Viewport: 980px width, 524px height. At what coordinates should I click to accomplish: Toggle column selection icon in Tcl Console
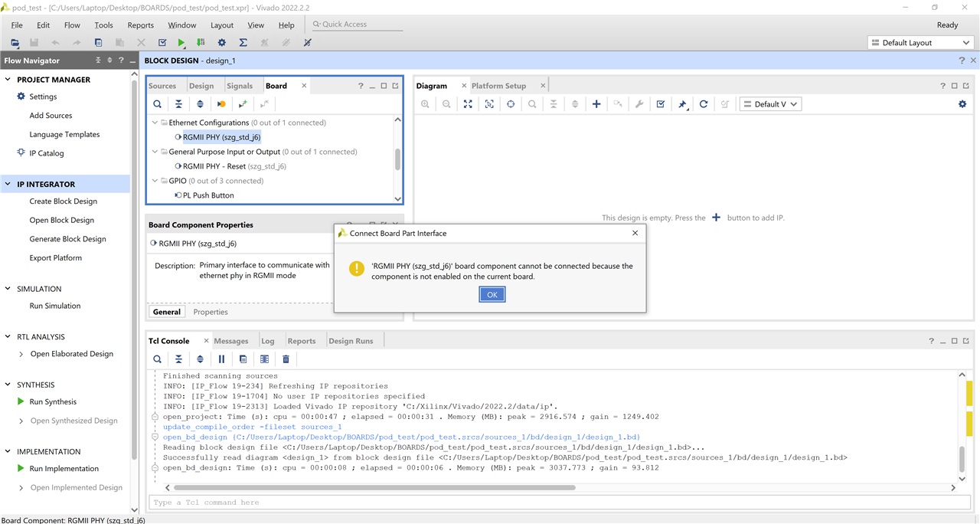click(x=264, y=359)
